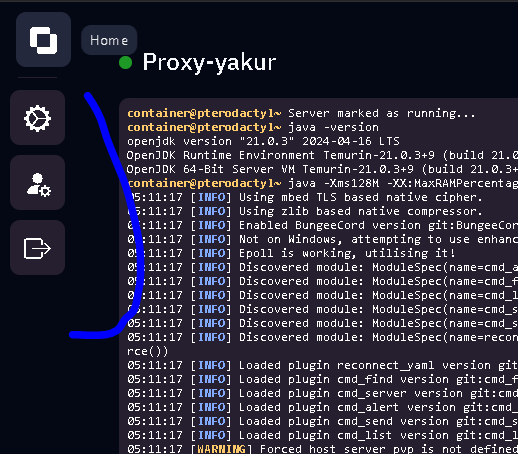Click the WARNING 'Forced host server pvp' line
The image size is (518, 454).
point(323,449)
